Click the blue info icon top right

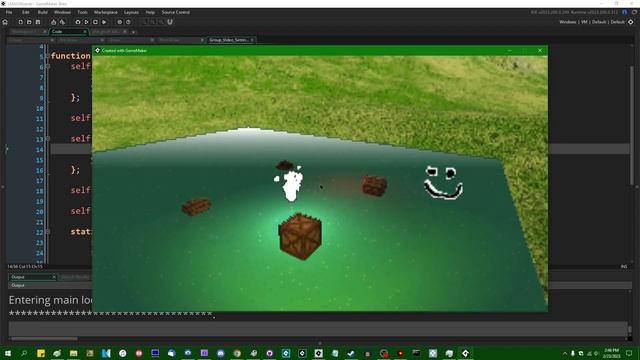pyautogui.click(x=624, y=12)
